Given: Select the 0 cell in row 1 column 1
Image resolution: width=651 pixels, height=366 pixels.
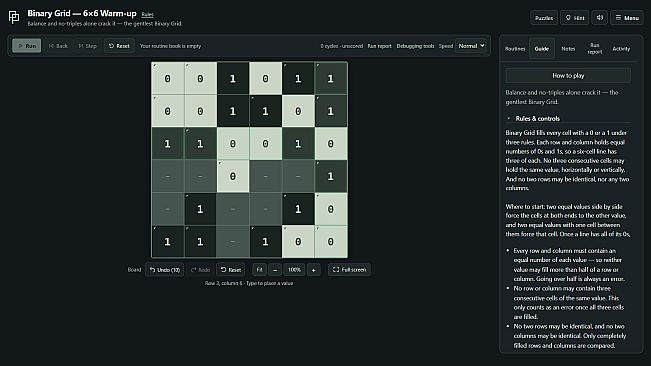Looking at the screenshot, I should point(167,78).
